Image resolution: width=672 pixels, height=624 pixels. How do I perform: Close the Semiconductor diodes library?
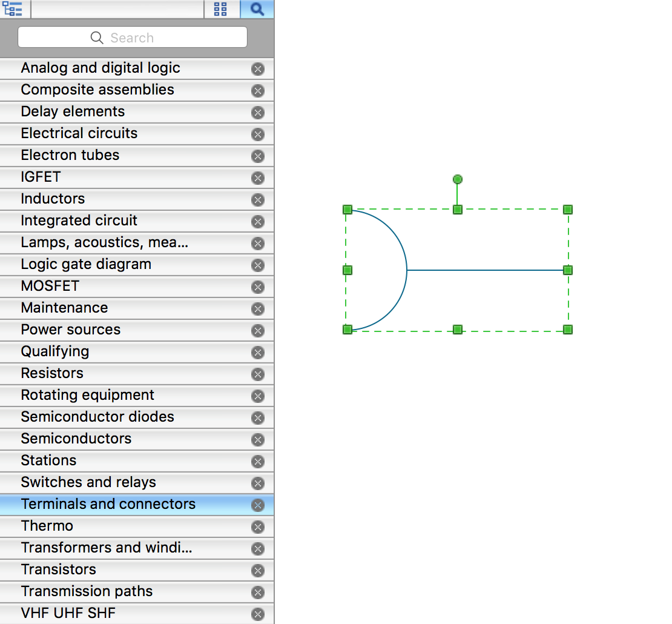click(257, 417)
